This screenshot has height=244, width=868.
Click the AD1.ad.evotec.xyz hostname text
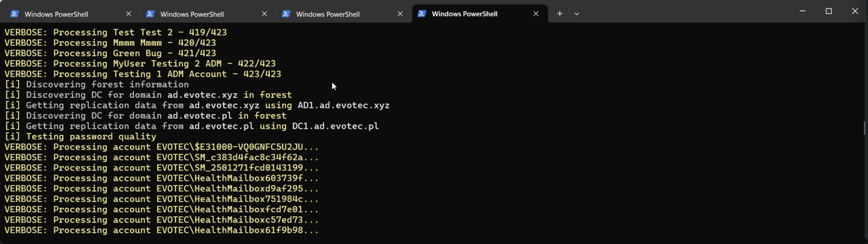tap(344, 106)
